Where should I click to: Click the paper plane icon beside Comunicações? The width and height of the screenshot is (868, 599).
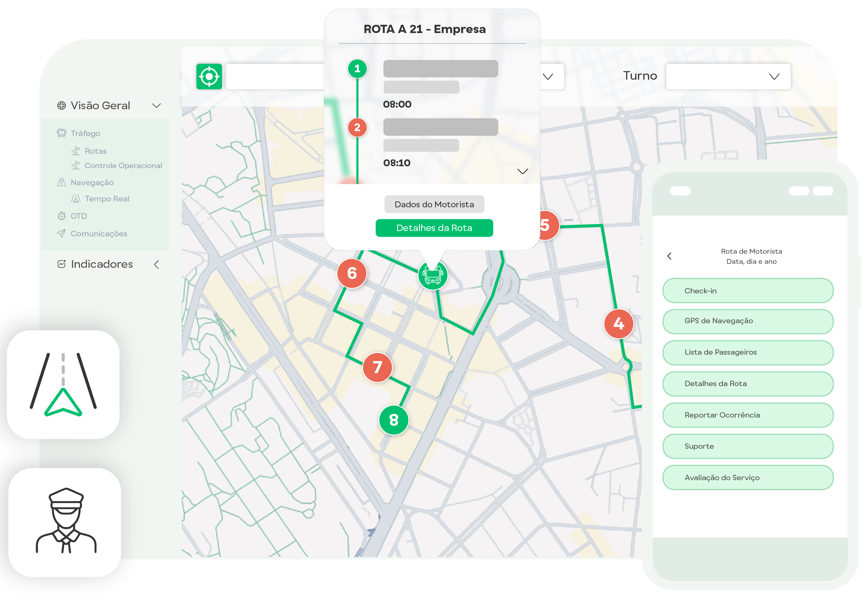[61, 233]
